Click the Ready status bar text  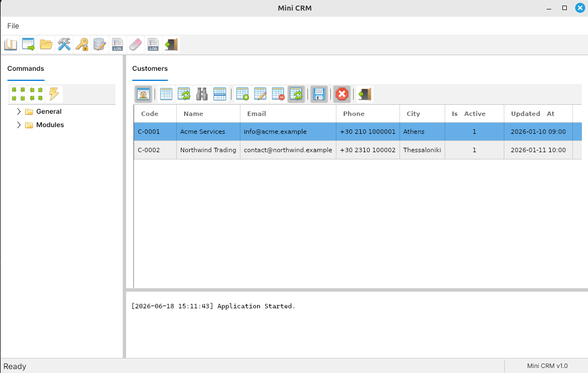tap(15, 366)
